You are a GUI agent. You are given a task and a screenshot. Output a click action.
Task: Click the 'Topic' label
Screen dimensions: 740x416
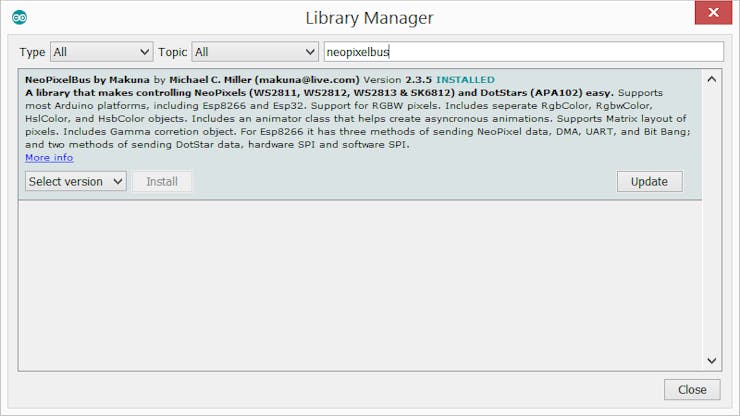pos(172,52)
